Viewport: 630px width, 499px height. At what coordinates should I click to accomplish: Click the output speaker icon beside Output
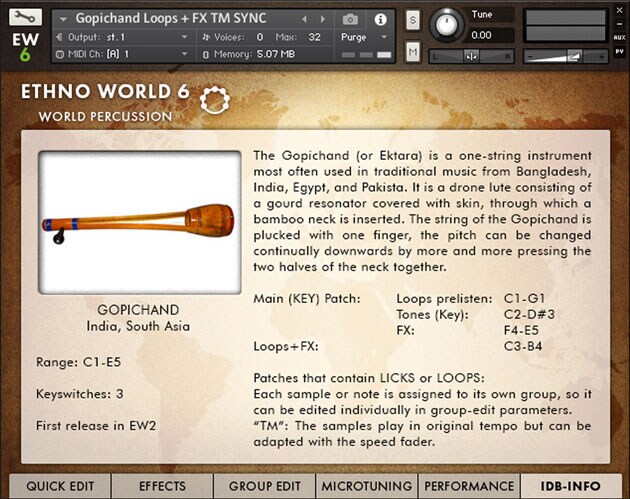[x=60, y=37]
